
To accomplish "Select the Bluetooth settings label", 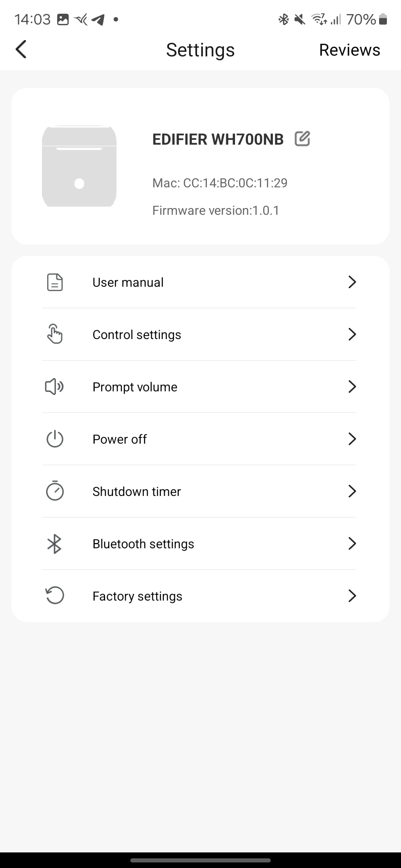I will click(x=143, y=544).
